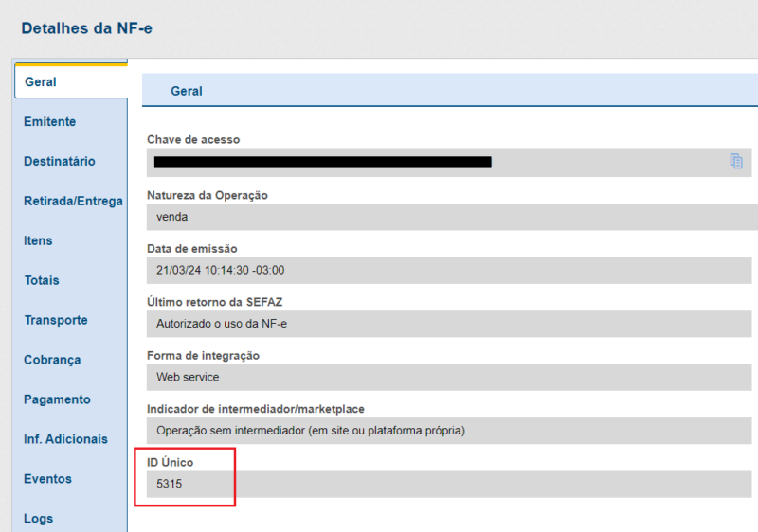Open the Retirada/Entrega section
758x532 pixels.
coord(73,202)
